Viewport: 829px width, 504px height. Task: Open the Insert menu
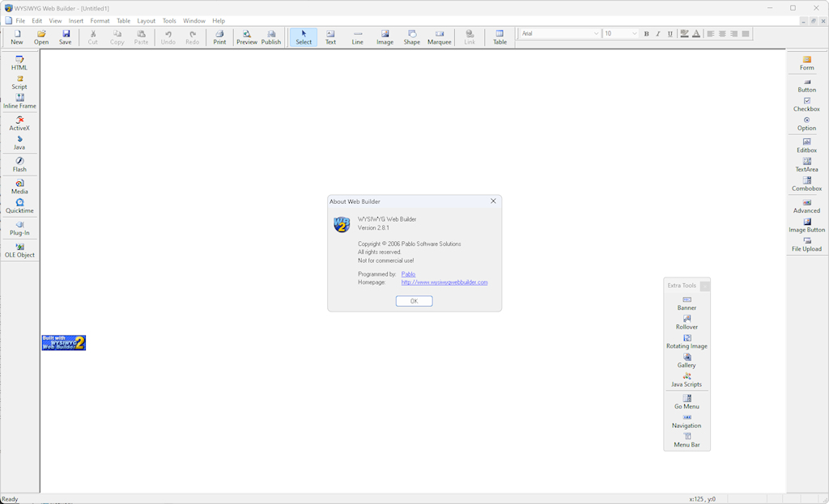75,20
